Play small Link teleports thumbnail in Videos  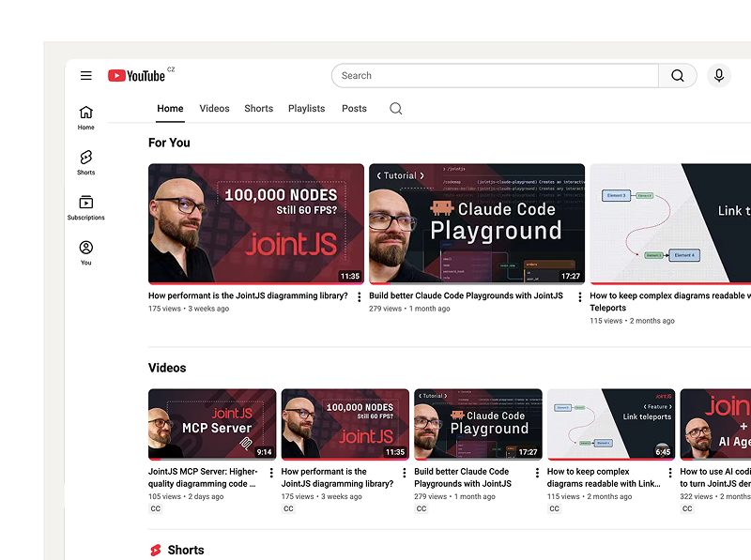point(611,424)
